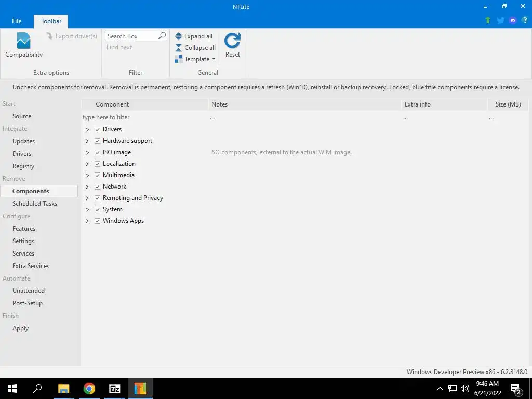The image size is (532, 399).
Task: Click the Reset circular arrow icon
Action: coord(232,41)
